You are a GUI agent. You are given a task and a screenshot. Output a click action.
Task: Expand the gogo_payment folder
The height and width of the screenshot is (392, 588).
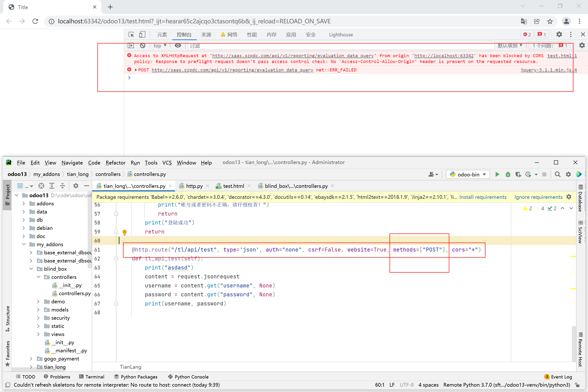point(31,358)
